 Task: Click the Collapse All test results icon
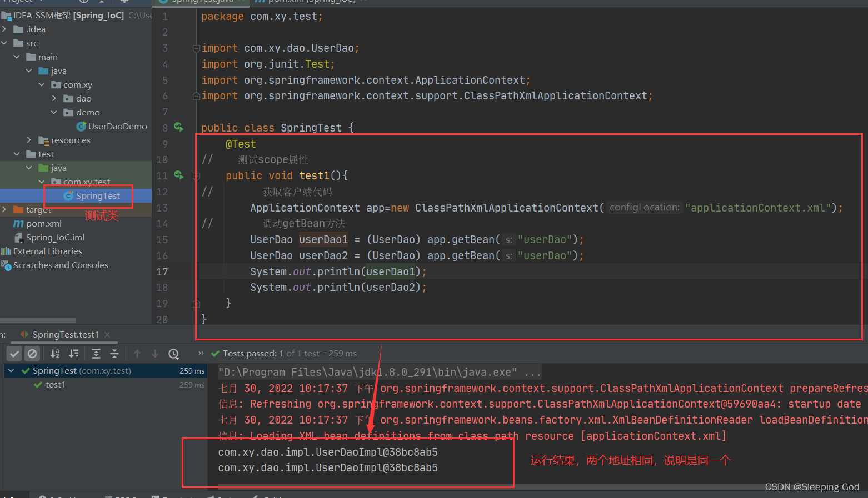coord(114,354)
